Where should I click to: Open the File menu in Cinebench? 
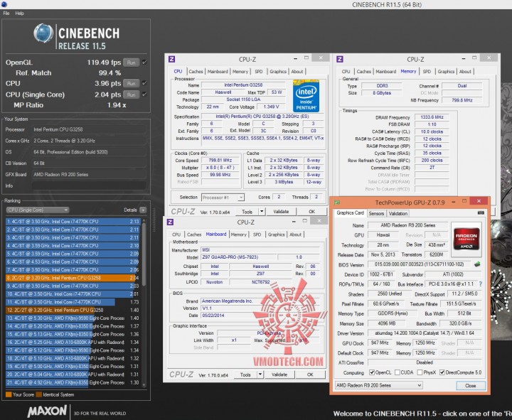(x=6, y=14)
